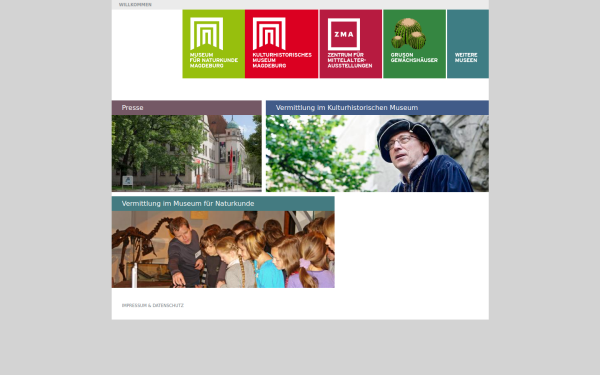
Task: Open the Presse header bar
Action: pos(187,108)
